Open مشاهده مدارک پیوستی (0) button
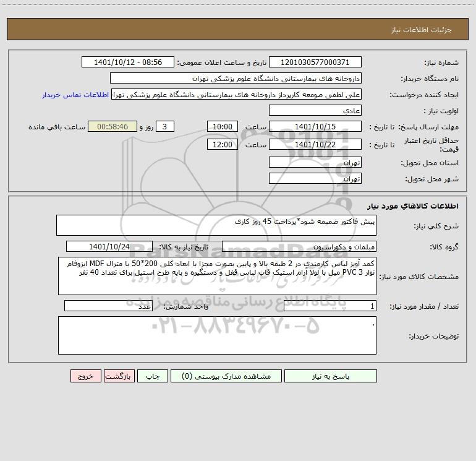This screenshot has width=476, height=461. point(226,376)
